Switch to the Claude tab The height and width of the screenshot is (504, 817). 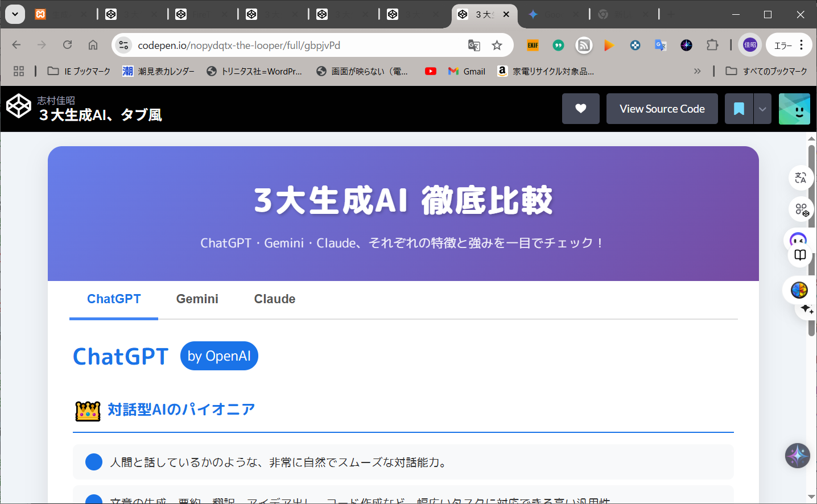(275, 299)
